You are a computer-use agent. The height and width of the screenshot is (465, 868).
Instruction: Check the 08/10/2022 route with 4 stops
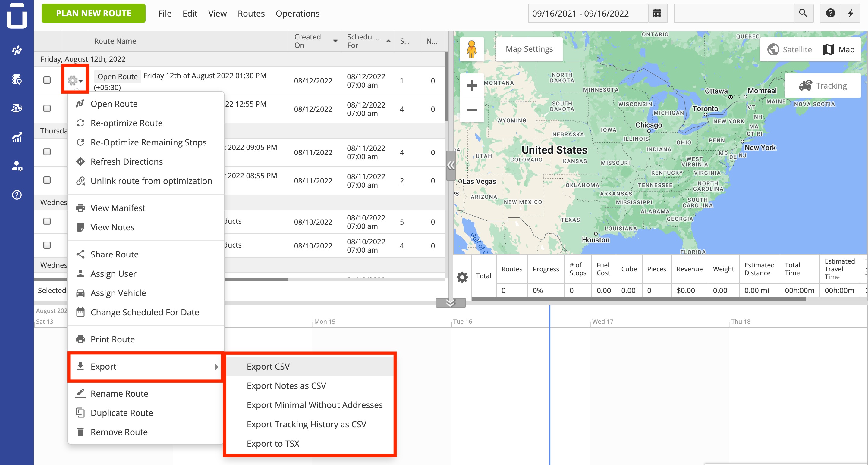(x=47, y=245)
